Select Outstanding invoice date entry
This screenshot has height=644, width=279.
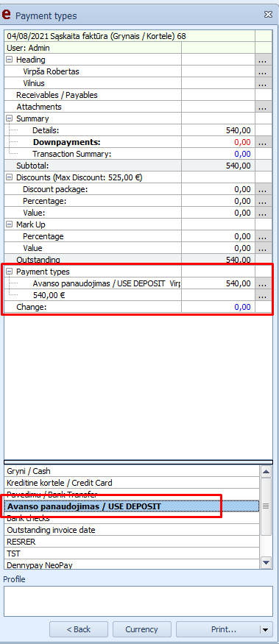point(132,530)
